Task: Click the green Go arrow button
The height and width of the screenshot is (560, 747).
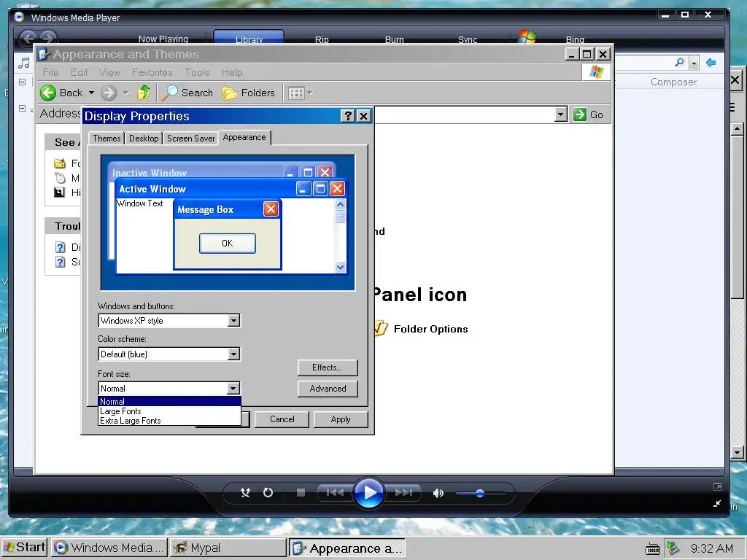Action: pyautogui.click(x=580, y=114)
